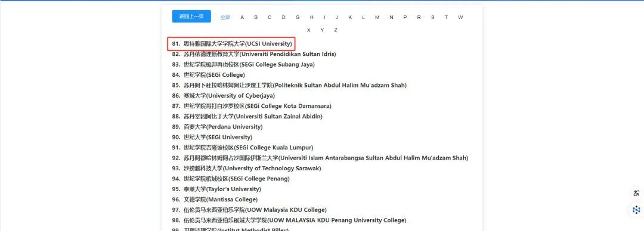644x231 pixels.
Task: Filter list by letter D
Action: pyautogui.click(x=283, y=17)
